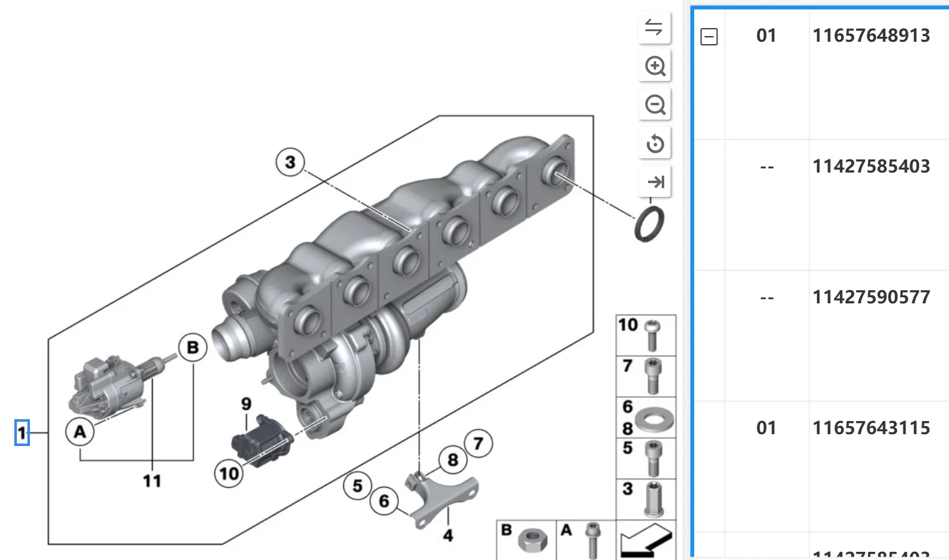This screenshot has width=949, height=560.
Task: Reset diagram rotation with the circular arrow
Action: 654,143
